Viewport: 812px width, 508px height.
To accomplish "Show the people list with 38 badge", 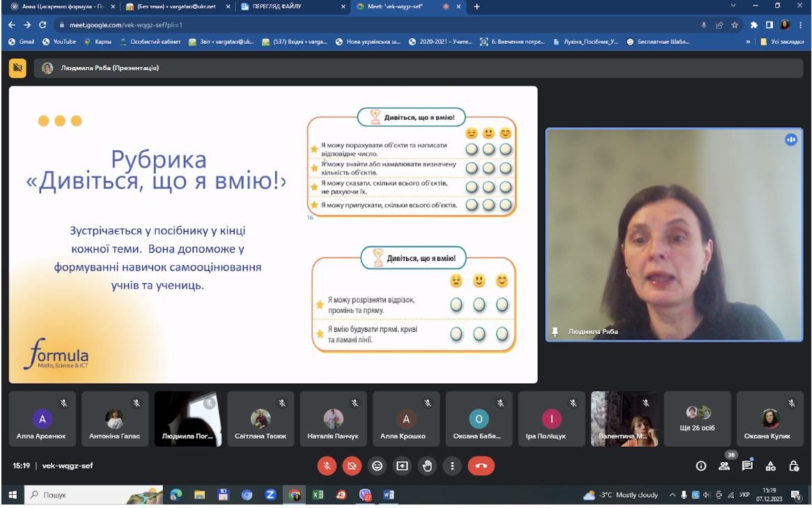I will 724,466.
